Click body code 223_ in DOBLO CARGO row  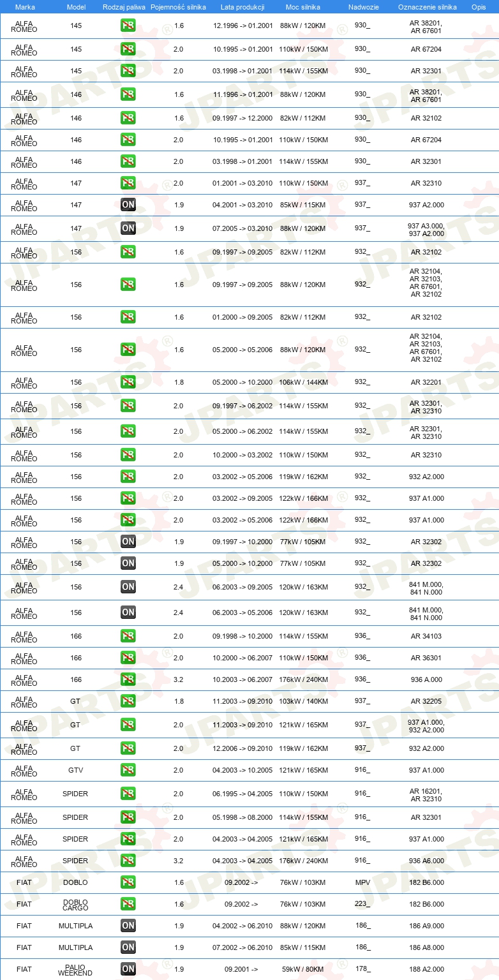pos(362,904)
